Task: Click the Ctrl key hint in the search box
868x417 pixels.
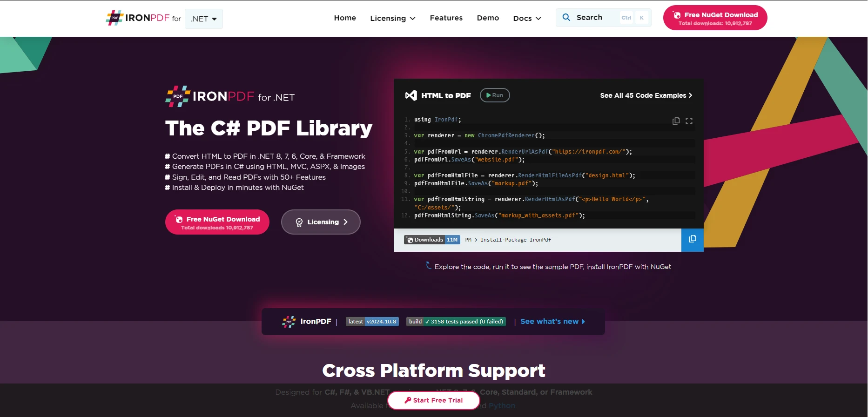Action: coord(626,18)
